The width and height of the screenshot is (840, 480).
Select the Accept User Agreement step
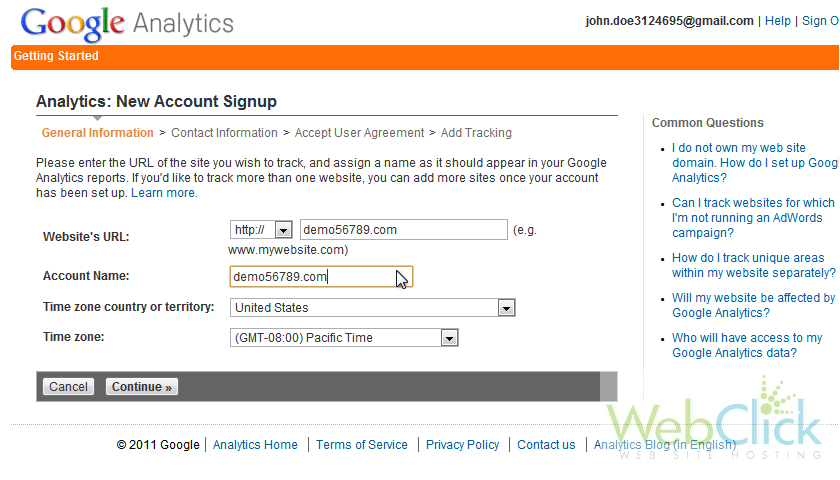point(359,133)
